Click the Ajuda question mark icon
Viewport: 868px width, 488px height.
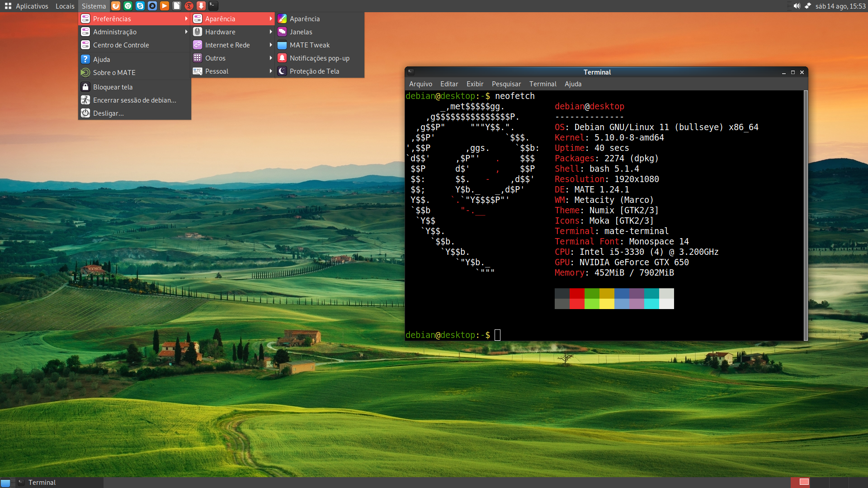(85, 59)
